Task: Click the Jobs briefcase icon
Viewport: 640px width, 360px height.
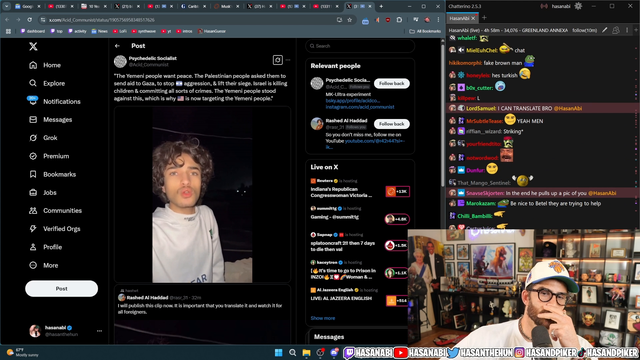Action: [33, 193]
